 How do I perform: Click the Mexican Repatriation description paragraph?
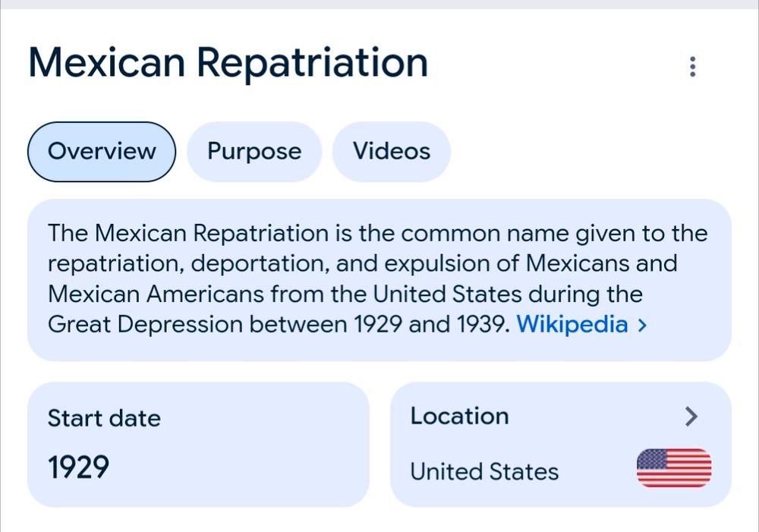pyautogui.click(x=379, y=279)
